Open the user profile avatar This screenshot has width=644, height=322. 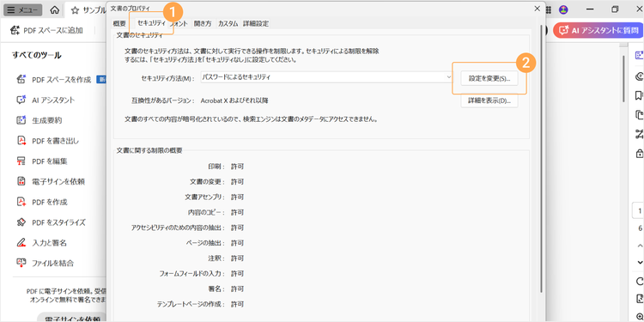click(x=564, y=9)
